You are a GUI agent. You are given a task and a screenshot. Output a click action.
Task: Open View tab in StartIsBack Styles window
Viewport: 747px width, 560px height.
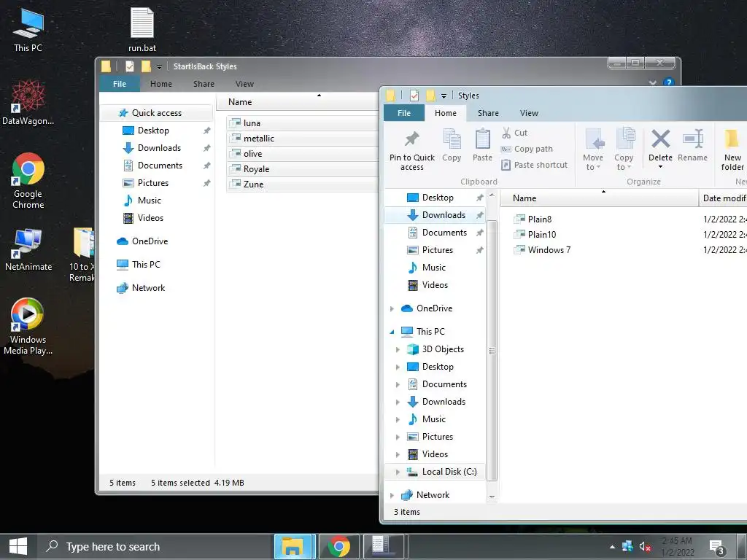244,84
